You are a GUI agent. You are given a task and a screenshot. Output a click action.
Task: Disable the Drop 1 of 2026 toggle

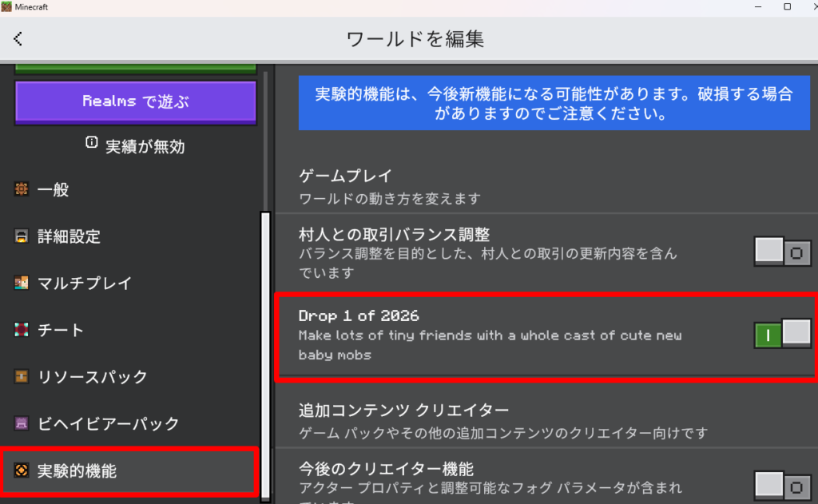tap(782, 333)
